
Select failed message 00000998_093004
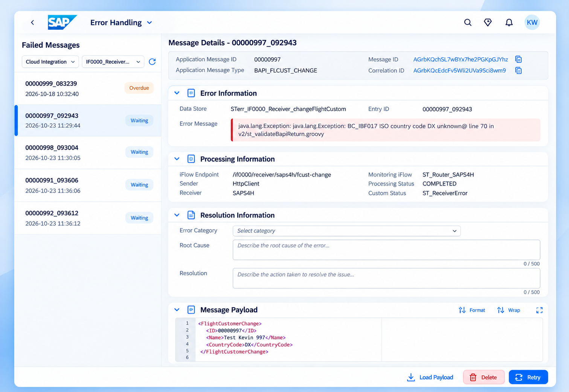click(88, 153)
